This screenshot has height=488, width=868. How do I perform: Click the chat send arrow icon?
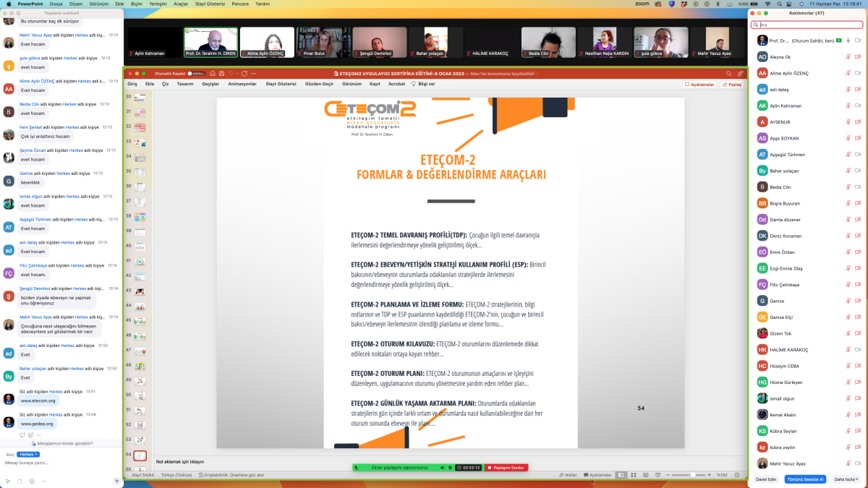[116, 481]
